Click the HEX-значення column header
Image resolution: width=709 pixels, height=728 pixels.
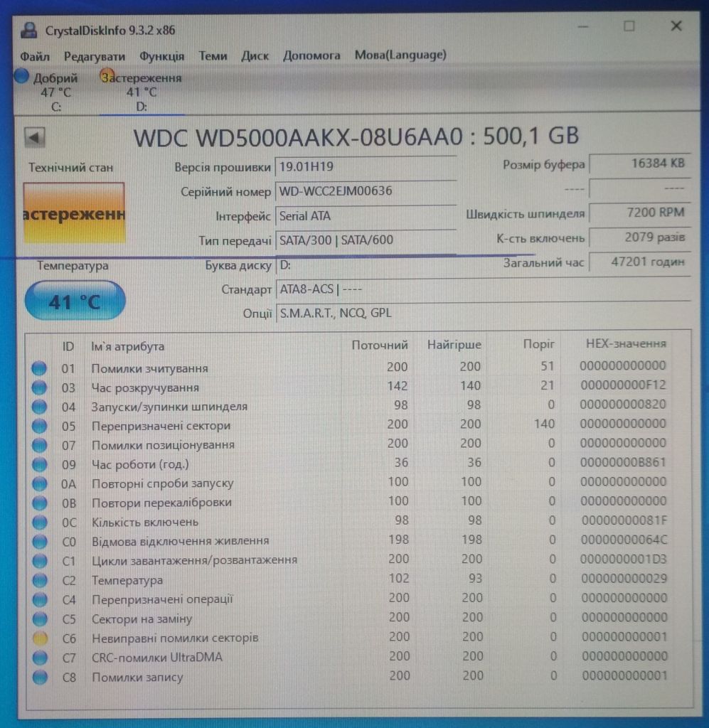pyautogui.click(x=625, y=343)
